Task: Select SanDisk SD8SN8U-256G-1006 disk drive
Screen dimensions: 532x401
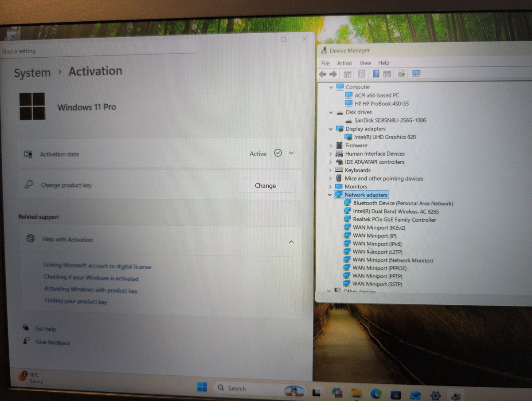Action: coord(390,120)
